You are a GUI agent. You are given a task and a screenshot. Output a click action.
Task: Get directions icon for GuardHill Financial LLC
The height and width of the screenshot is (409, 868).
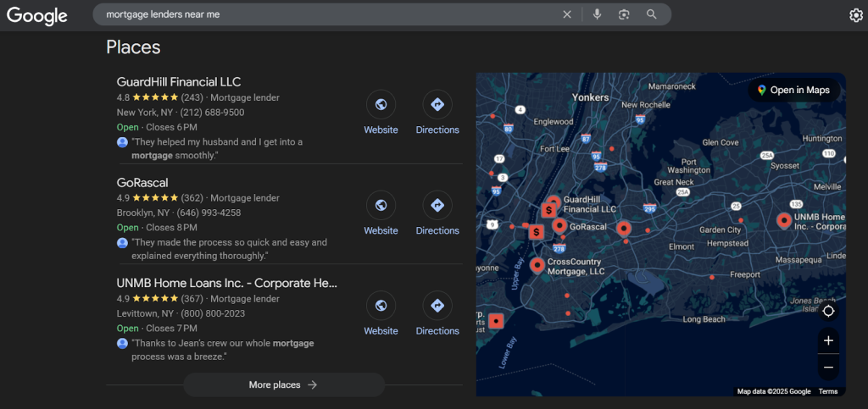coord(437,104)
